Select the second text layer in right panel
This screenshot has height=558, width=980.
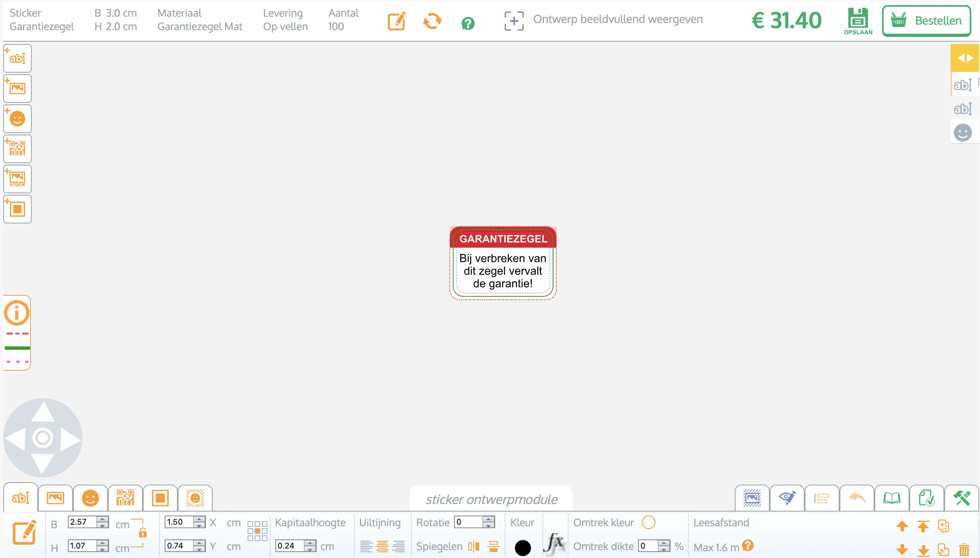point(963,108)
